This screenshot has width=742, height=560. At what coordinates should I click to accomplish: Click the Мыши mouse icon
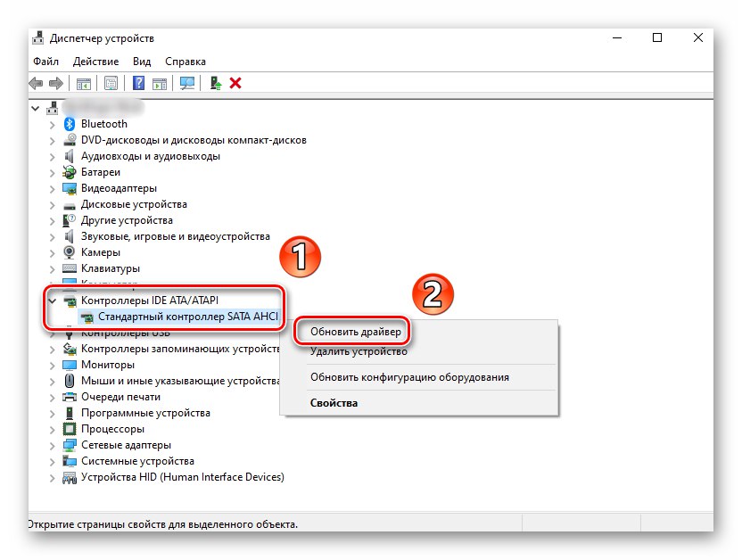click(x=70, y=381)
